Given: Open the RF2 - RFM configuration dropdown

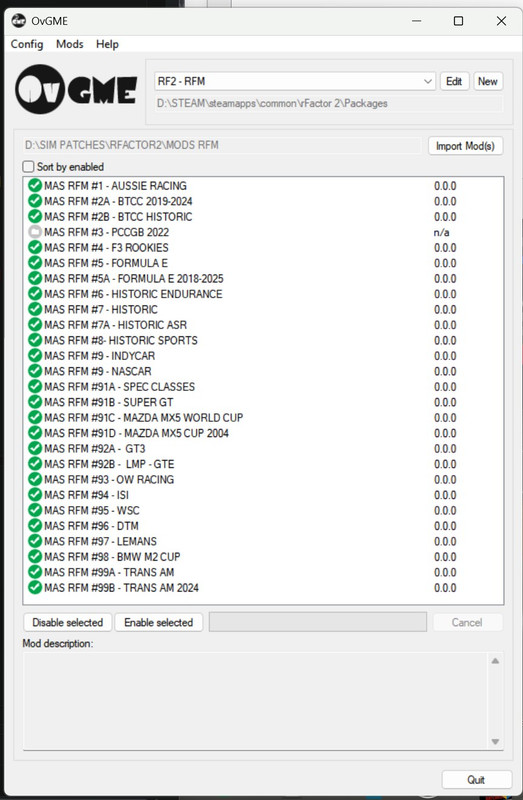Looking at the screenshot, I should pos(295,81).
